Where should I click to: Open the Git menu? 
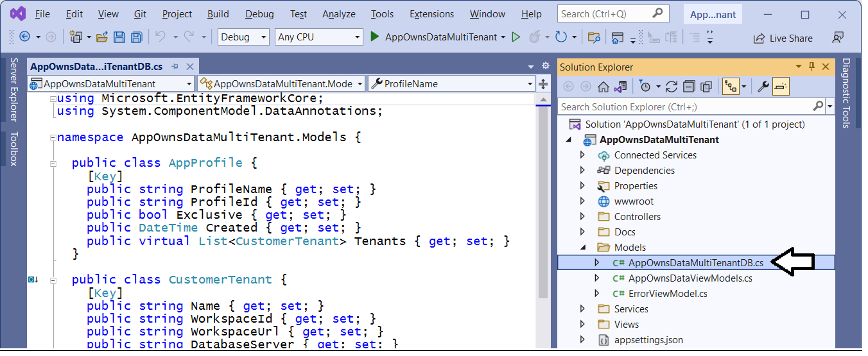pos(140,14)
